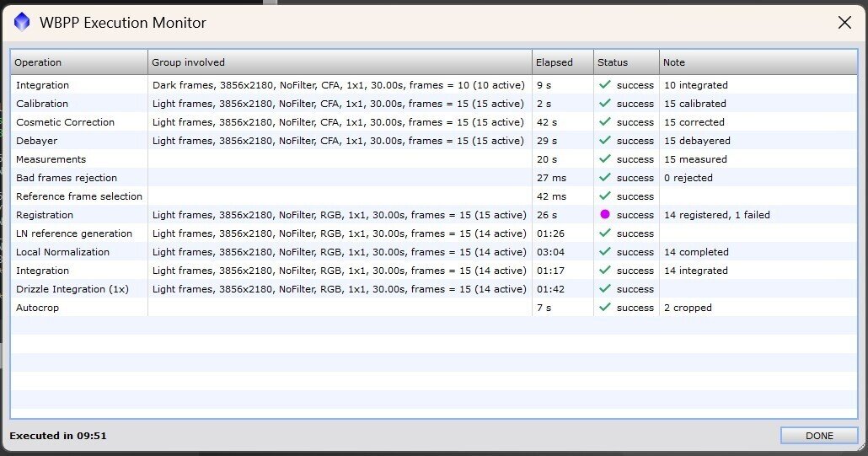Click the '0 rejected' note
The image size is (868, 456).
pyautogui.click(x=689, y=178)
